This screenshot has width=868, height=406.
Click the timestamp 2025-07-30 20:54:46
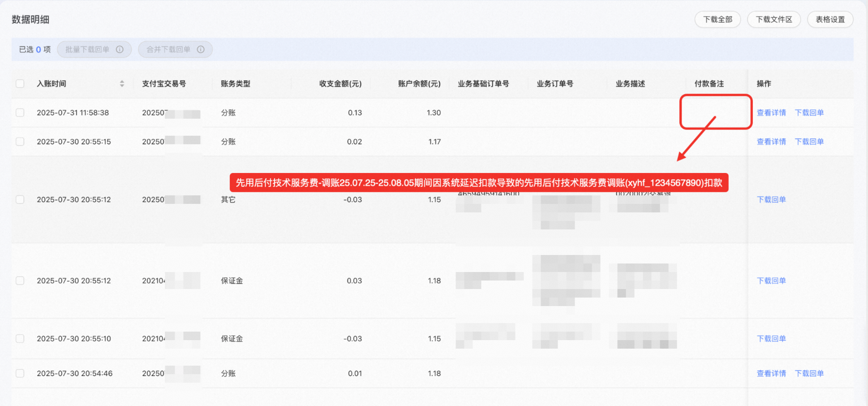75,373
